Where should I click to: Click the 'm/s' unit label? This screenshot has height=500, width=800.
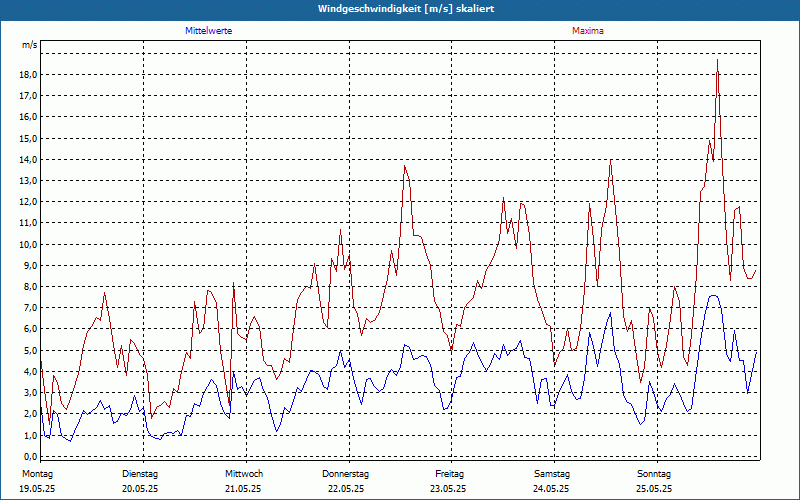coord(30,45)
